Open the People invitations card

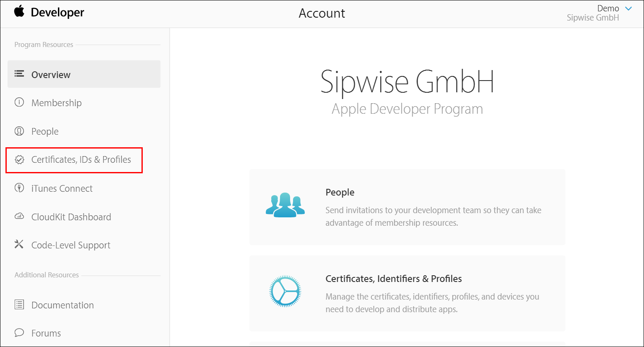[x=407, y=206]
